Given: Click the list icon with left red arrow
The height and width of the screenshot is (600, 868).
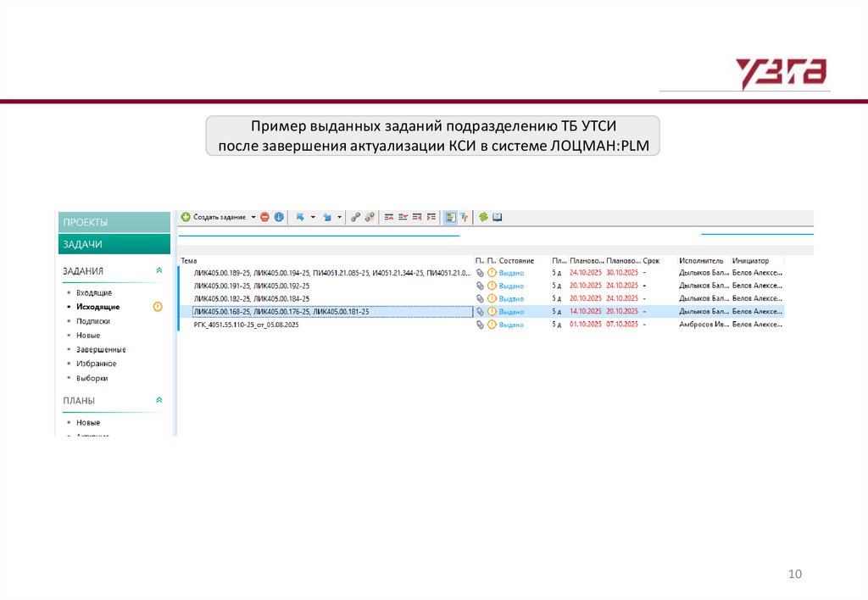Looking at the screenshot, I should (417, 217).
